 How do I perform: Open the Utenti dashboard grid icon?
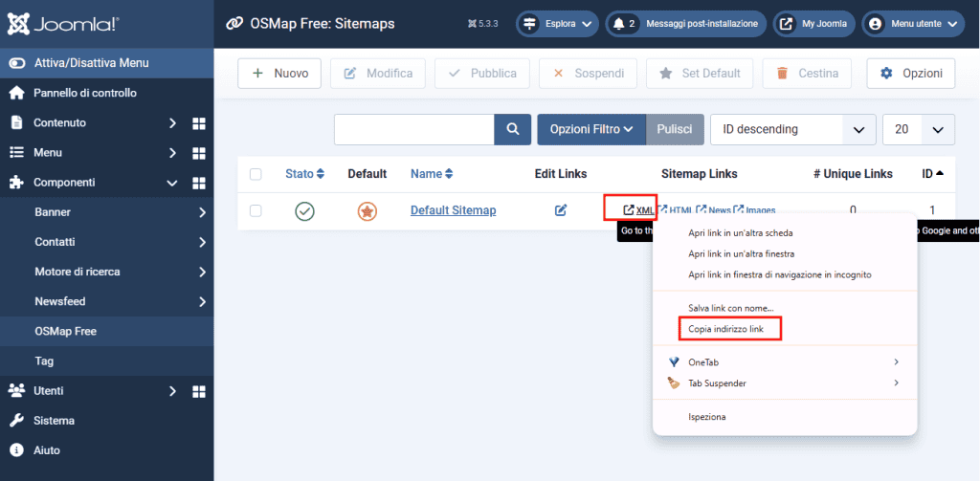coord(199,392)
